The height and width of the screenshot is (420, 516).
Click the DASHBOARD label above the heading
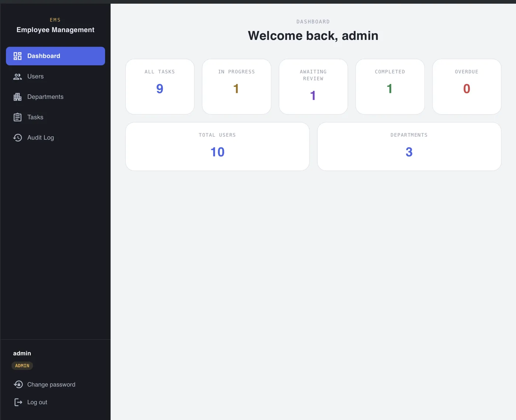tap(313, 22)
